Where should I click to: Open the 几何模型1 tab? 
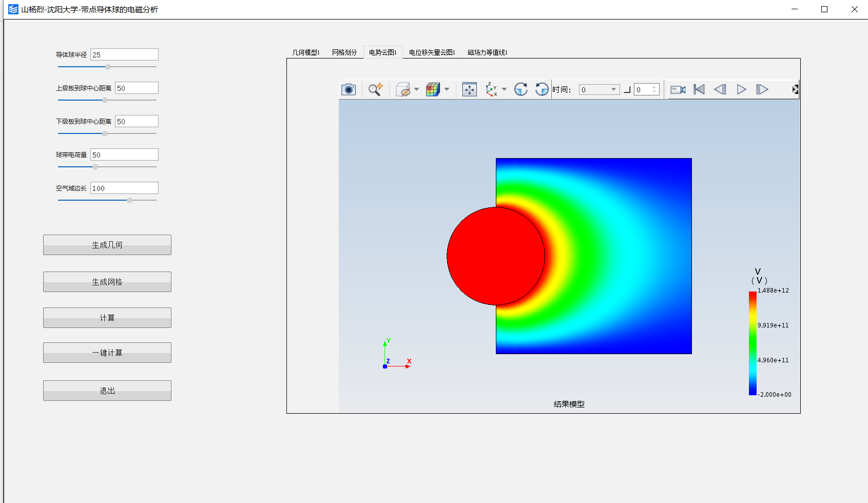coord(306,52)
